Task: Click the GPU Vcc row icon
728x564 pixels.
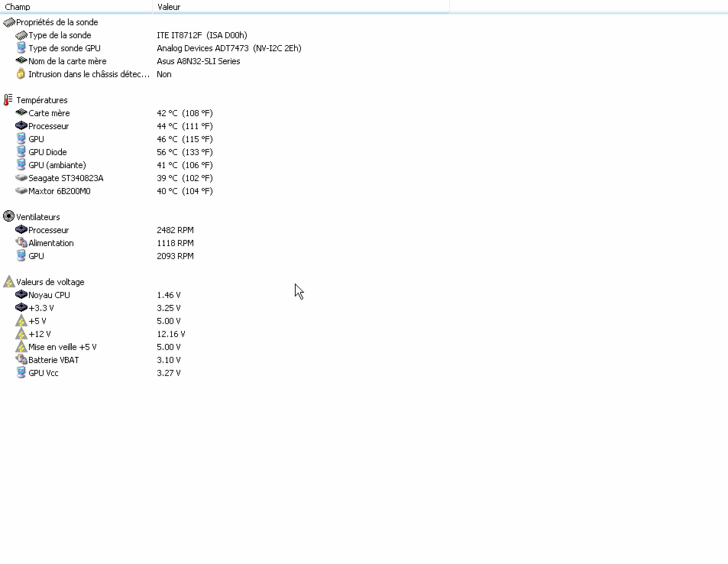Action: click(21, 373)
